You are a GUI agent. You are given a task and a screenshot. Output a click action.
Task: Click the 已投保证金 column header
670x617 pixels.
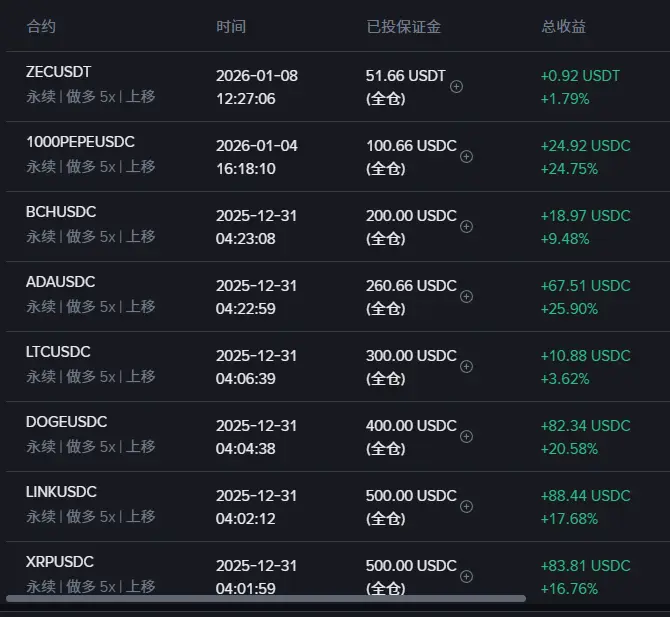(x=404, y=27)
